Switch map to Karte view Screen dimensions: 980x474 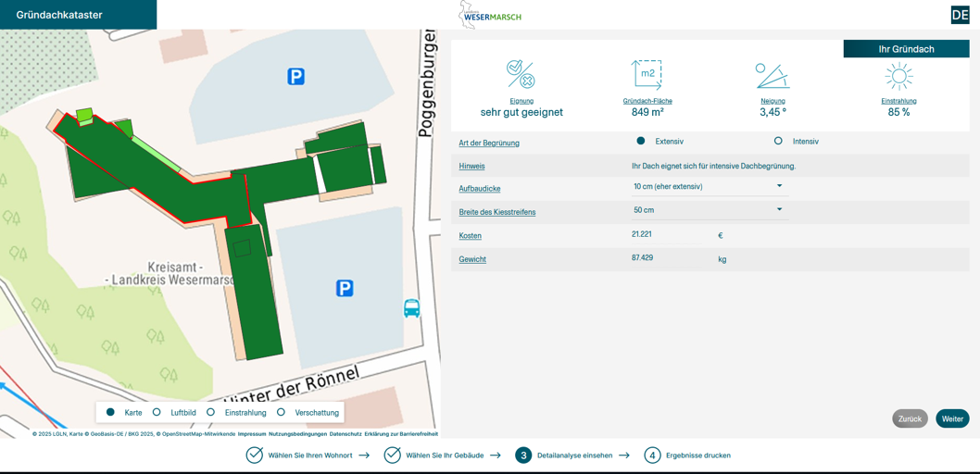coord(110,412)
